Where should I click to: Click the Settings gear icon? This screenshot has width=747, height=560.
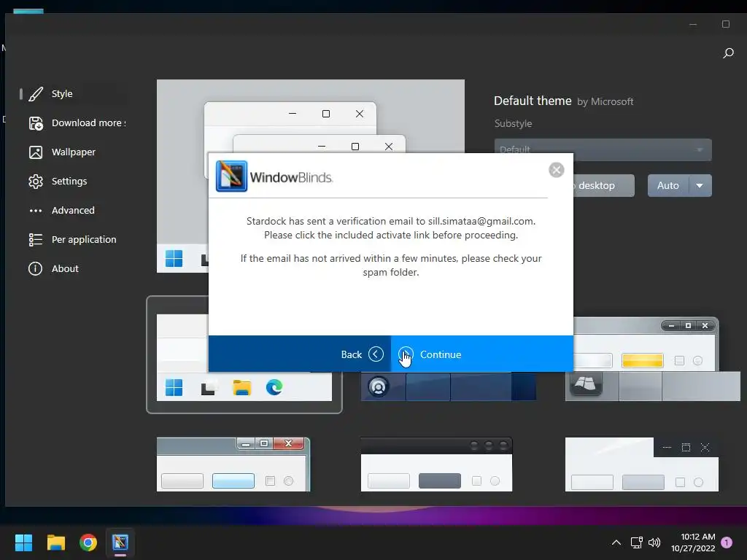pos(36,182)
